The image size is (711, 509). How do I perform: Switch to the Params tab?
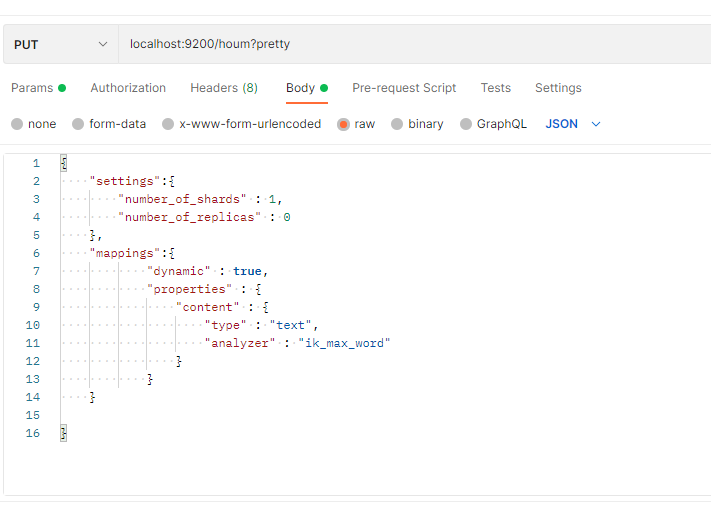(x=32, y=88)
